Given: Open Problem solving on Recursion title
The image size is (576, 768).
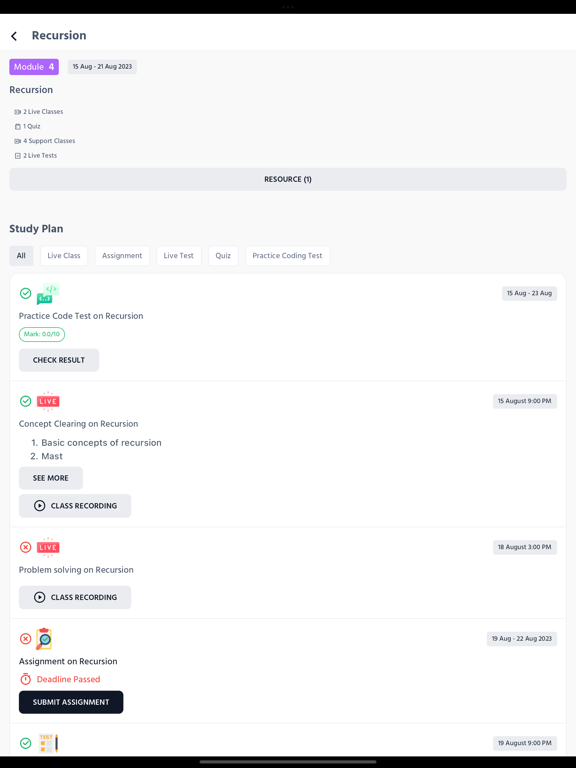Looking at the screenshot, I should 76,570.
